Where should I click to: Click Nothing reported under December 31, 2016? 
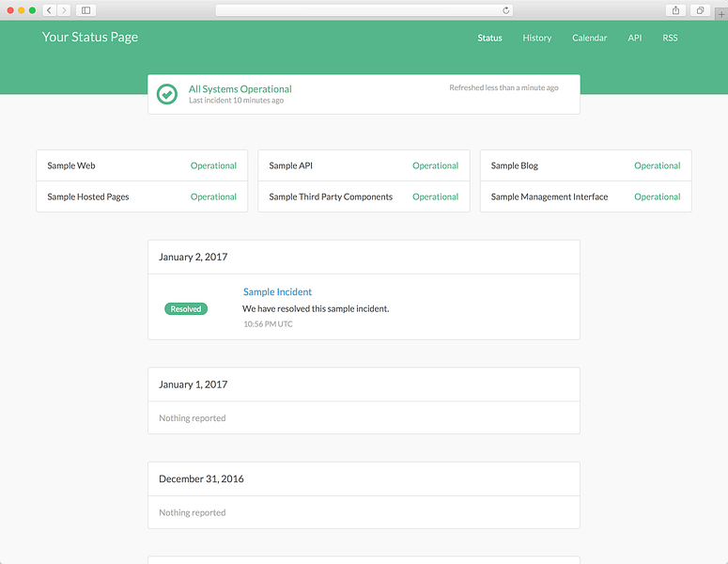193,512
